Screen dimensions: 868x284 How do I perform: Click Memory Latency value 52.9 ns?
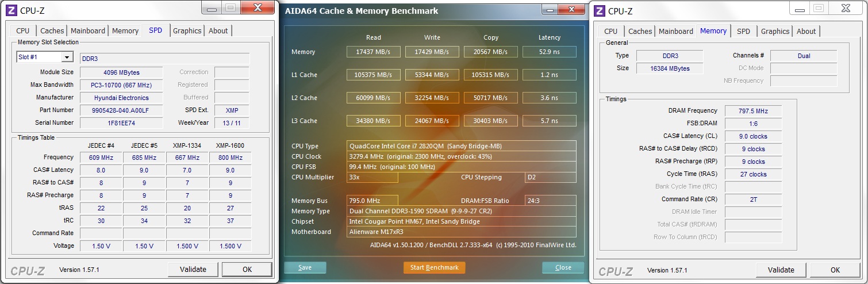click(x=550, y=52)
